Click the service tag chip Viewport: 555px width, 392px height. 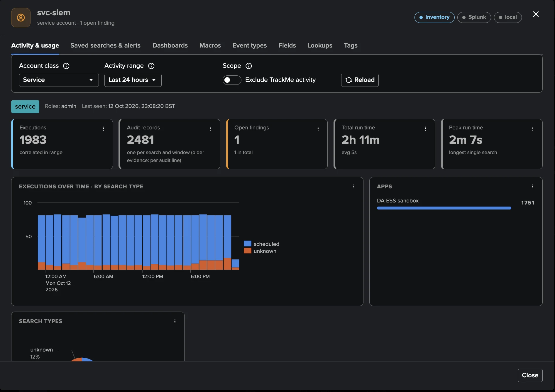[x=25, y=107]
